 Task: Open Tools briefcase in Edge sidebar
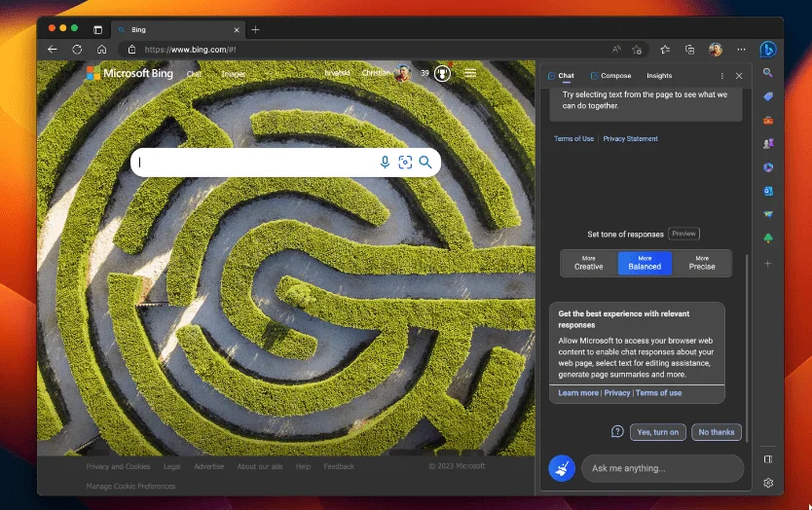click(768, 120)
